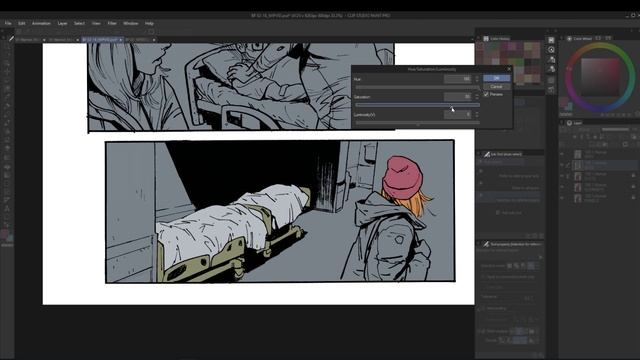640x360 pixels.
Task: Increase Luminosity using the stepper up arrow
Action: [477, 113]
